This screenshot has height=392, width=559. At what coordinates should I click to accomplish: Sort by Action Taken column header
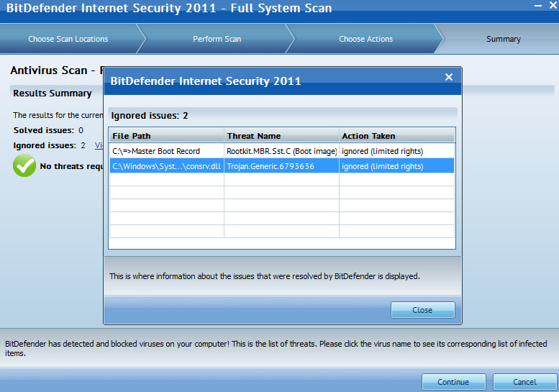(397, 136)
